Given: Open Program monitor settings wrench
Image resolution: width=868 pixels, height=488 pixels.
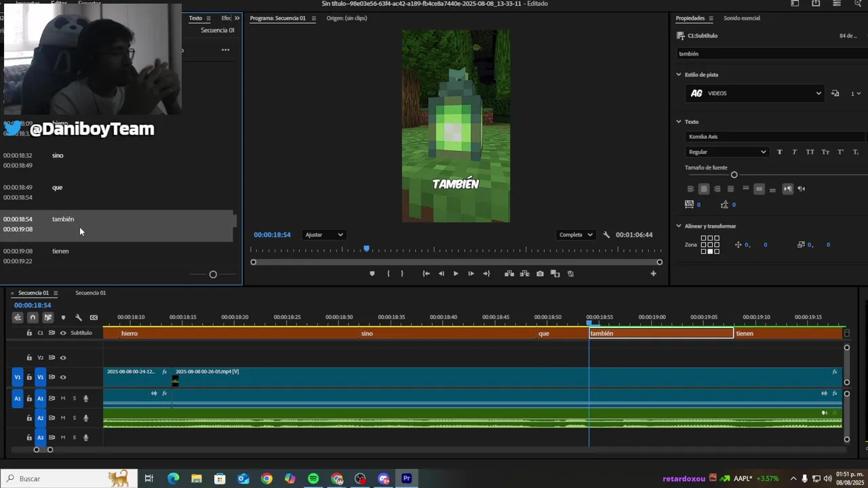Looking at the screenshot, I should [x=606, y=235].
